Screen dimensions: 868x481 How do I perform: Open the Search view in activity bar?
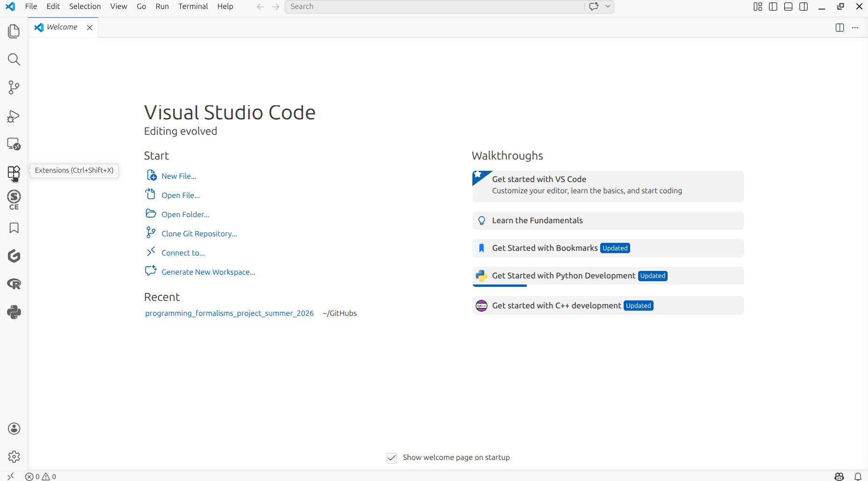click(x=14, y=59)
